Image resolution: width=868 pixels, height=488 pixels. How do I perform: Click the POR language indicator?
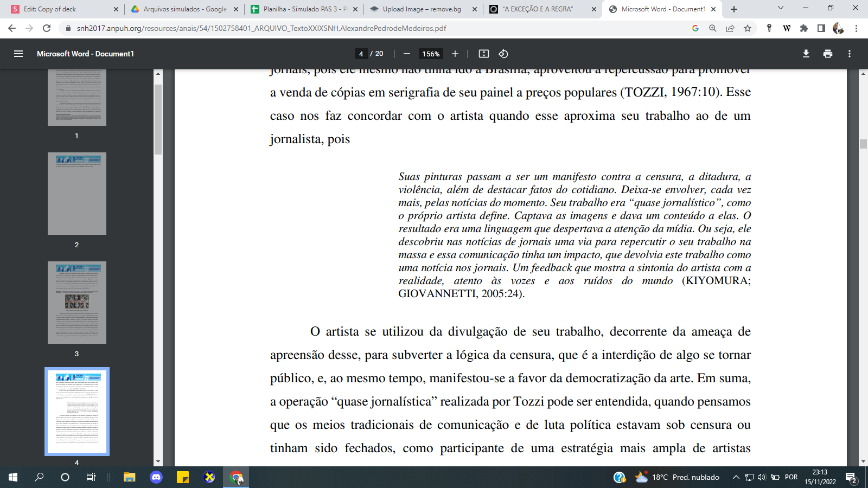coord(792,477)
